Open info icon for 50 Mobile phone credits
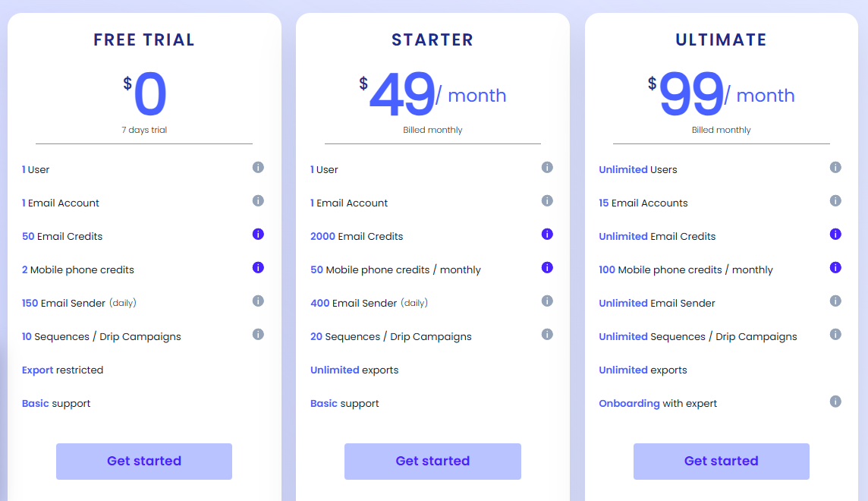Screen dimensions: 868x501 [x=547, y=267]
